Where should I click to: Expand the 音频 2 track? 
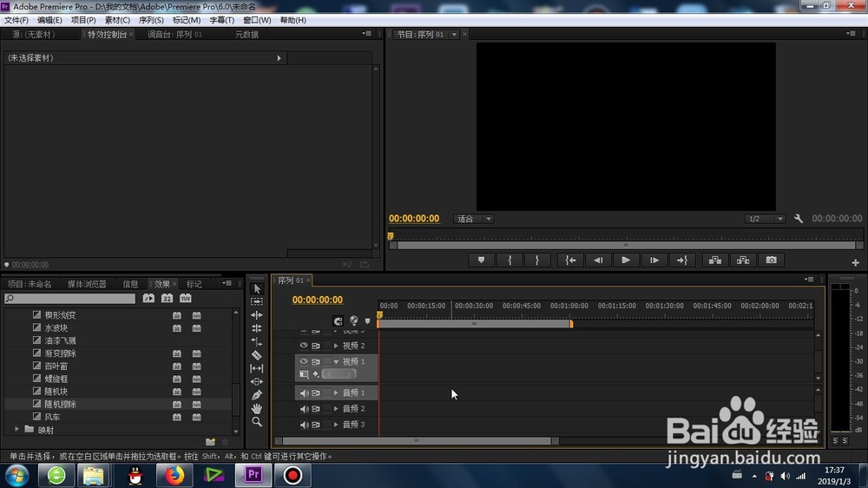click(x=336, y=409)
